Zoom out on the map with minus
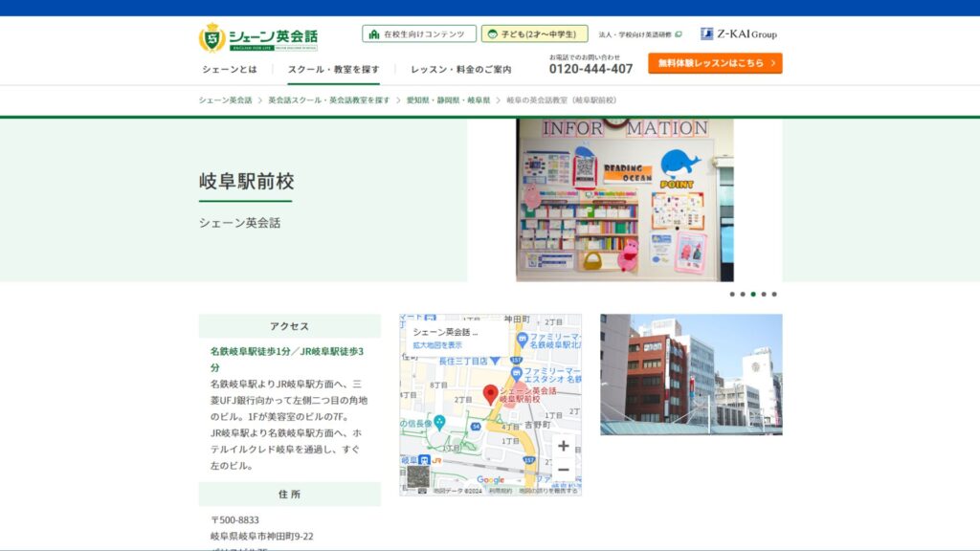 [563, 470]
